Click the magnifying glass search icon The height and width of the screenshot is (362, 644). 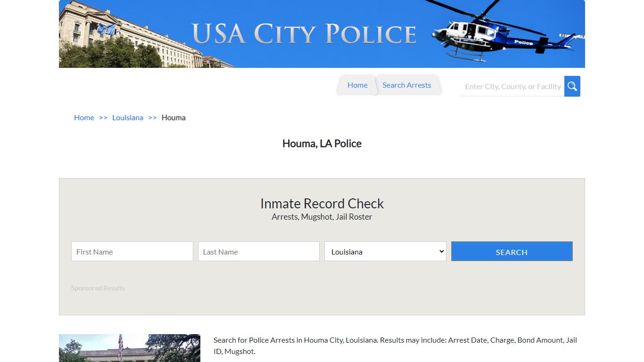(572, 86)
